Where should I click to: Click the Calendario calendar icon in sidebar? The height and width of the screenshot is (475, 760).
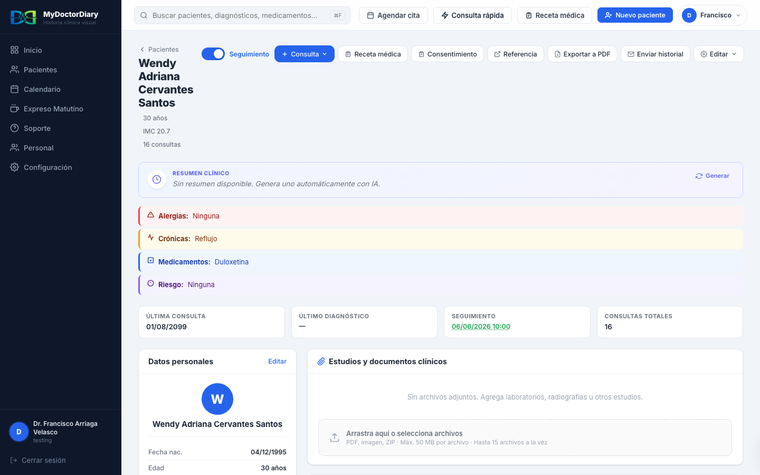[15, 89]
